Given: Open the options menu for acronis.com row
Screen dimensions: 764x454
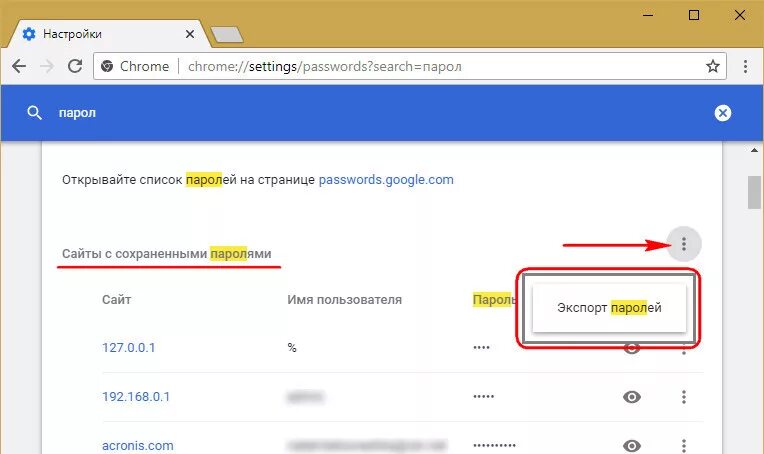Looking at the screenshot, I should 684,445.
